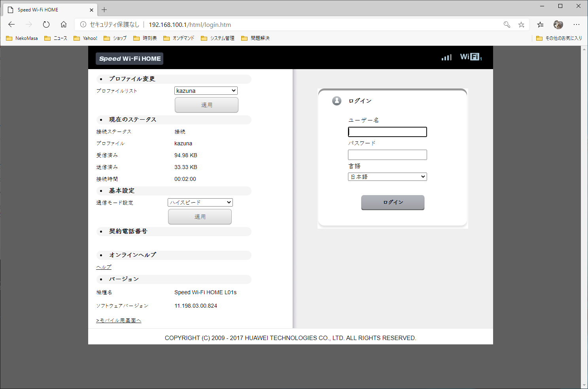Add page to favorites with star icon
Image resolution: width=588 pixels, height=389 pixels.
point(522,24)
